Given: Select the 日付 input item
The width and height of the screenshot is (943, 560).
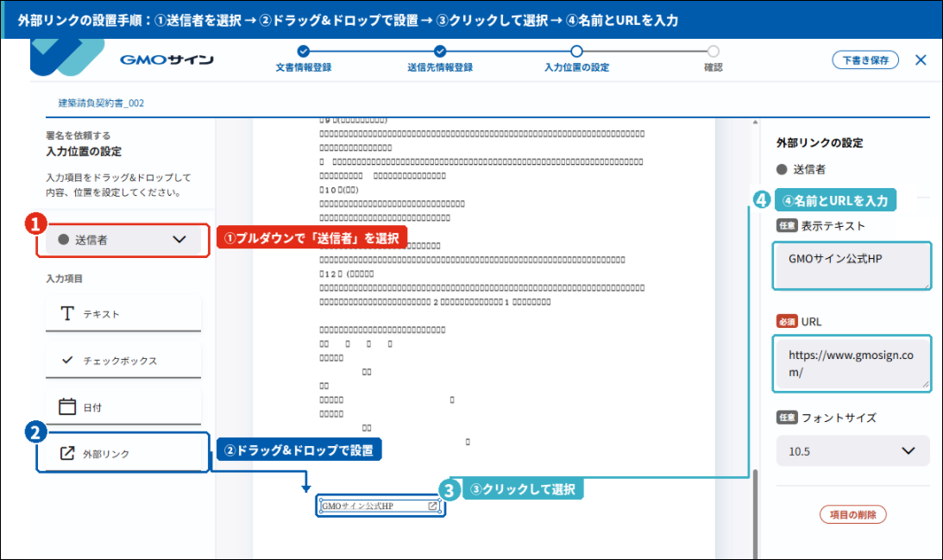Looking at the screenshot, I should [x=123, y=407].
